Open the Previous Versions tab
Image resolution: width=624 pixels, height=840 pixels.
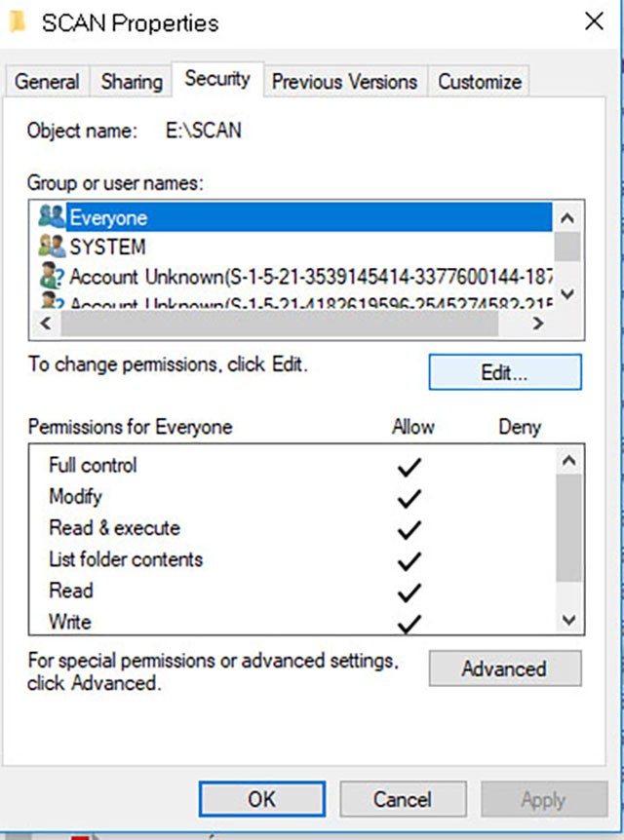[x=344, y=82]
